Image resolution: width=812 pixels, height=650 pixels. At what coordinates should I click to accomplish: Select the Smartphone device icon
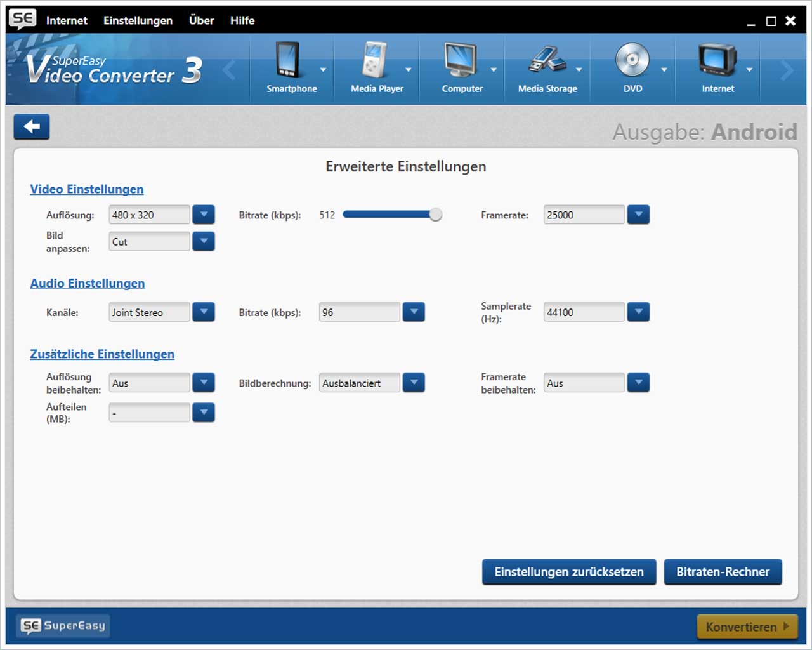289,62
